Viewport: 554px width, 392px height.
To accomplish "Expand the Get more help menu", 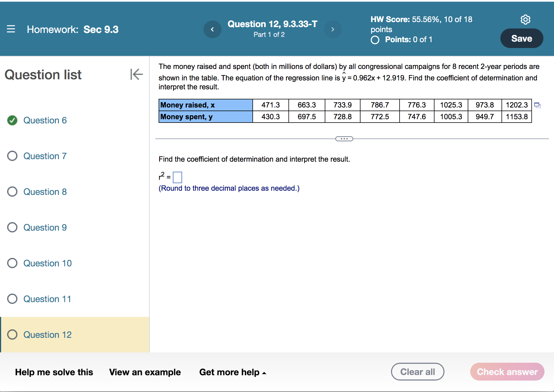I will coord(232,372).
